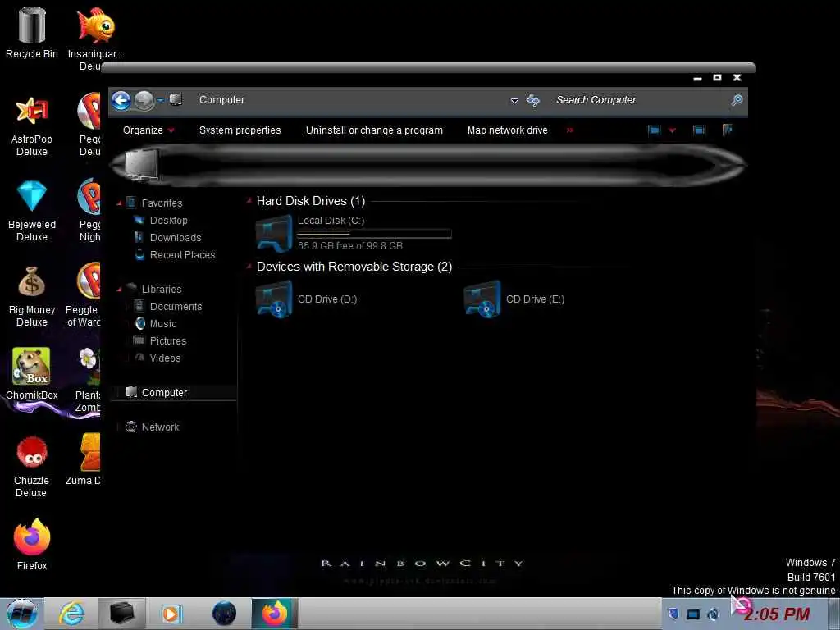Click the Hard Disk Drives (1) header

click(311, 201)
